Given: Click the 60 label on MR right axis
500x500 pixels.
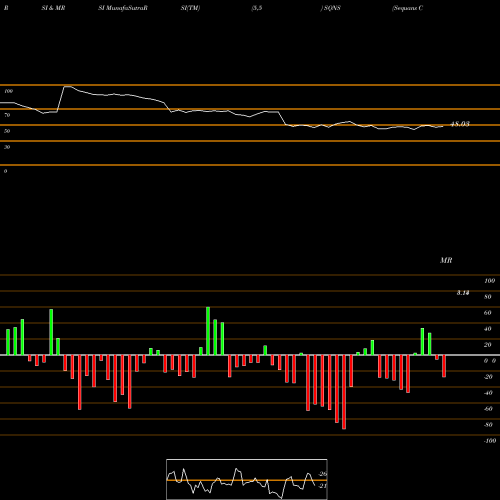Looking at the screenshot, I should [488, 313].
